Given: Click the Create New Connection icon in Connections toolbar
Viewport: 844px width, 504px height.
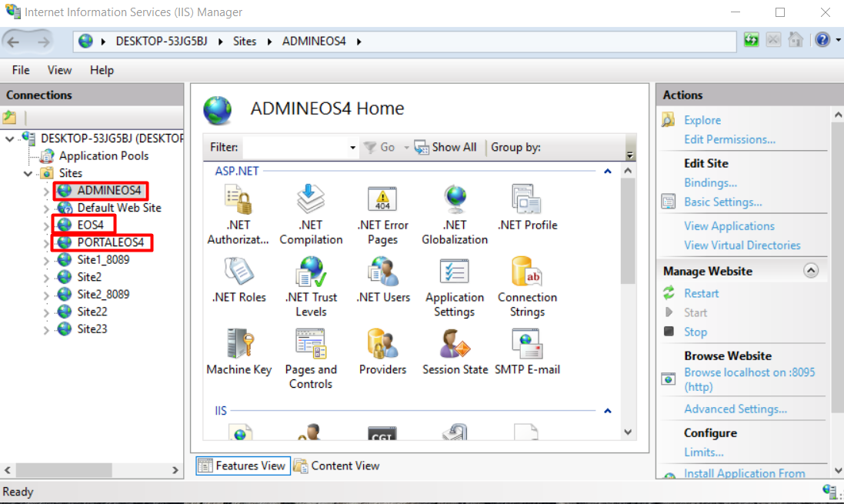Looking at the screenshot, I should click(10, 117).
